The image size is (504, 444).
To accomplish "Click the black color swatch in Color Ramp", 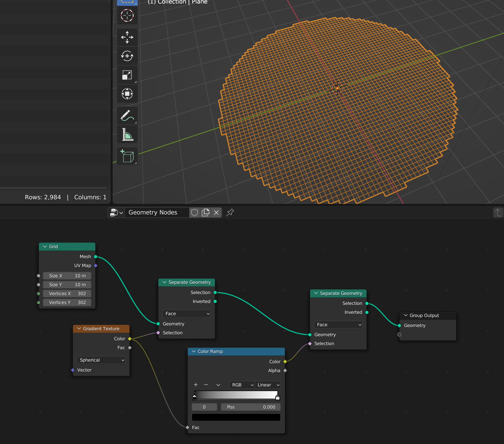I will pyautogui.click(x=236, y=417).
